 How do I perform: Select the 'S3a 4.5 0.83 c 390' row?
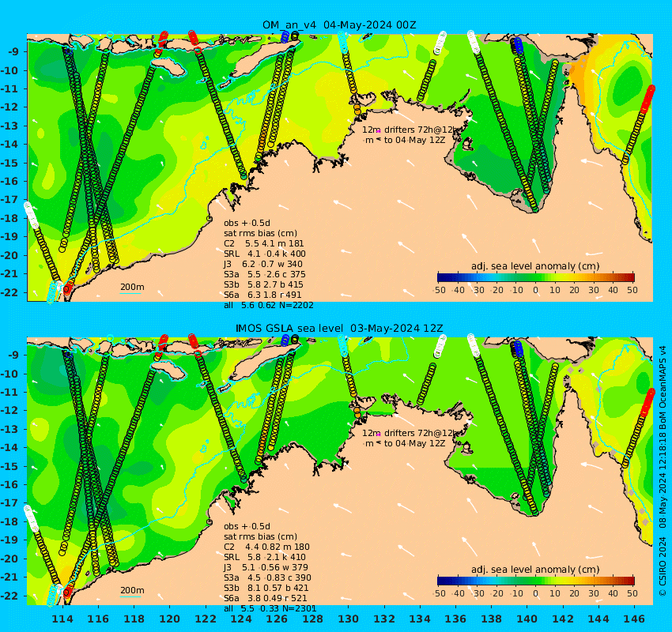[267, 577]
